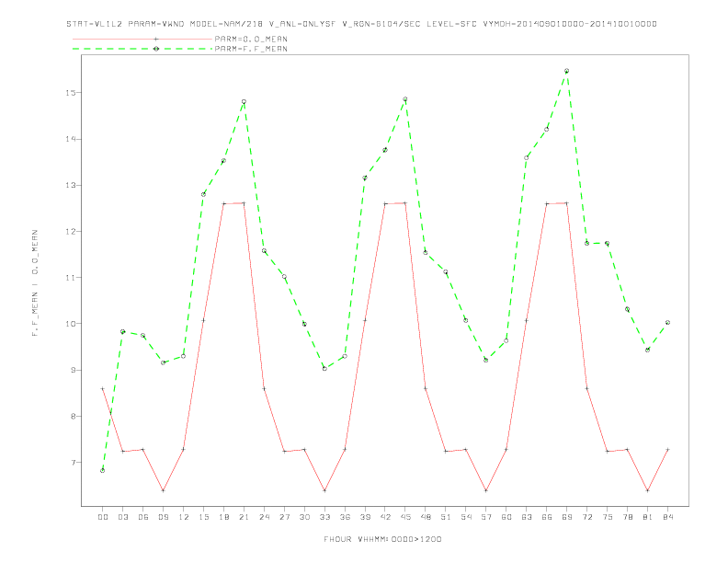Click green F.F_MEAN marker at hour 45
The width and height of the screenshot is (728, 563).
pos(405,99)
